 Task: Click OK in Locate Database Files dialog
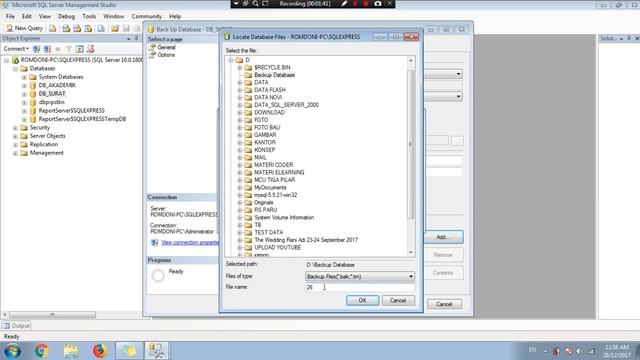tap(362, 300)
